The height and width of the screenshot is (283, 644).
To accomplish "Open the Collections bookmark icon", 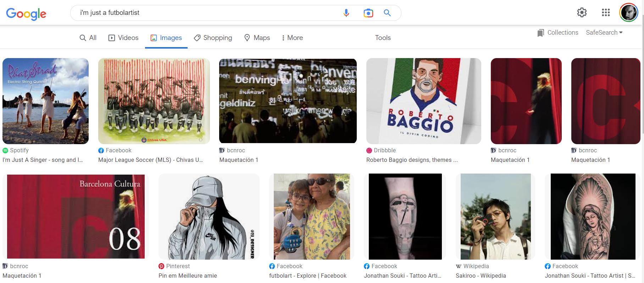I will coord(540,33).
